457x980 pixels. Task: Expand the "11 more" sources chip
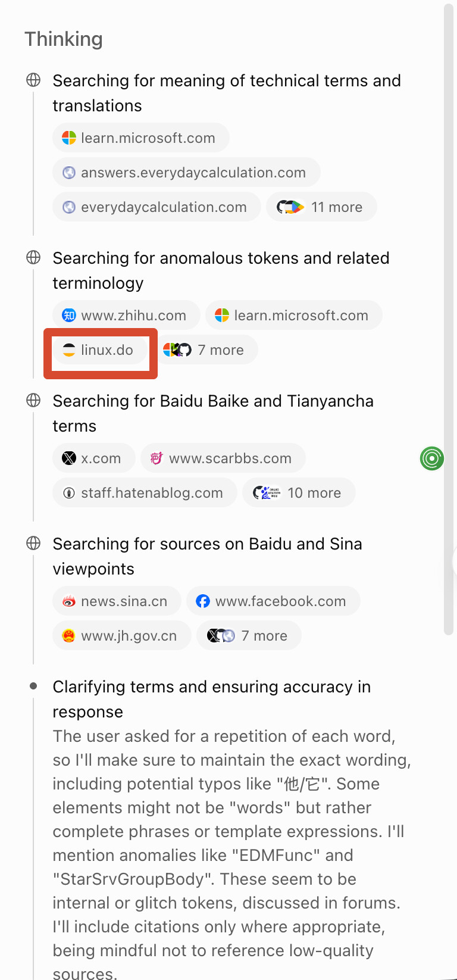[321, 207]
